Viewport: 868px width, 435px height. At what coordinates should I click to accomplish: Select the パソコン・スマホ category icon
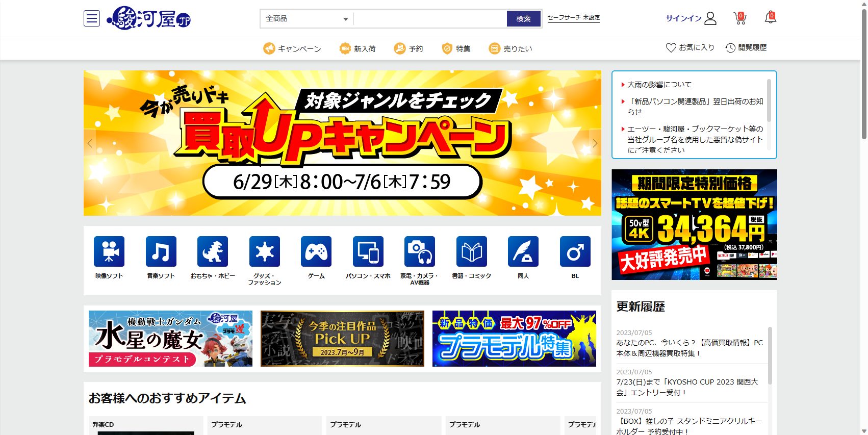pos(368,251)
